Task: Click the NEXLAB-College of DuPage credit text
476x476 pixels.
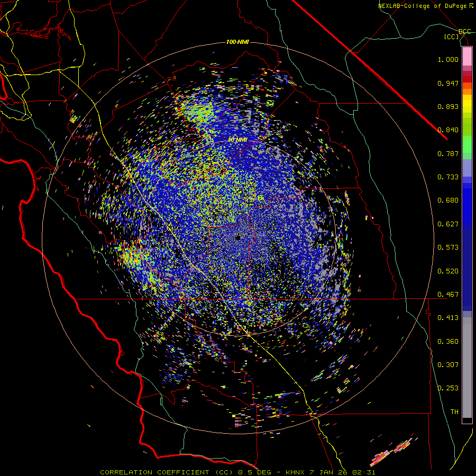Action: point(425,6)
